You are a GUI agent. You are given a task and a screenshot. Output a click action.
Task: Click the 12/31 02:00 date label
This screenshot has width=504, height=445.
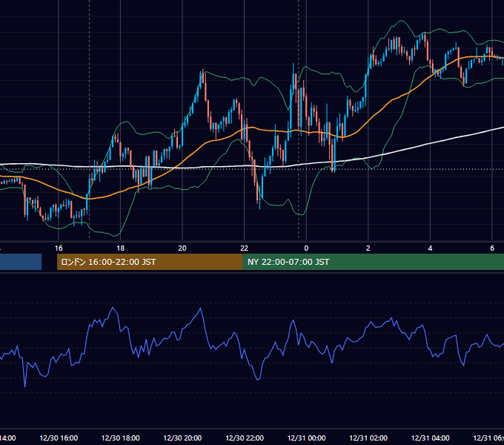[x=368, y=438]
